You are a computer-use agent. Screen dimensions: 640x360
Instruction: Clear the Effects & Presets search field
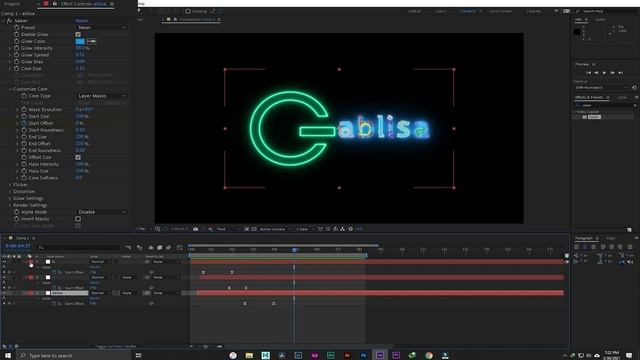coord(635,105)
